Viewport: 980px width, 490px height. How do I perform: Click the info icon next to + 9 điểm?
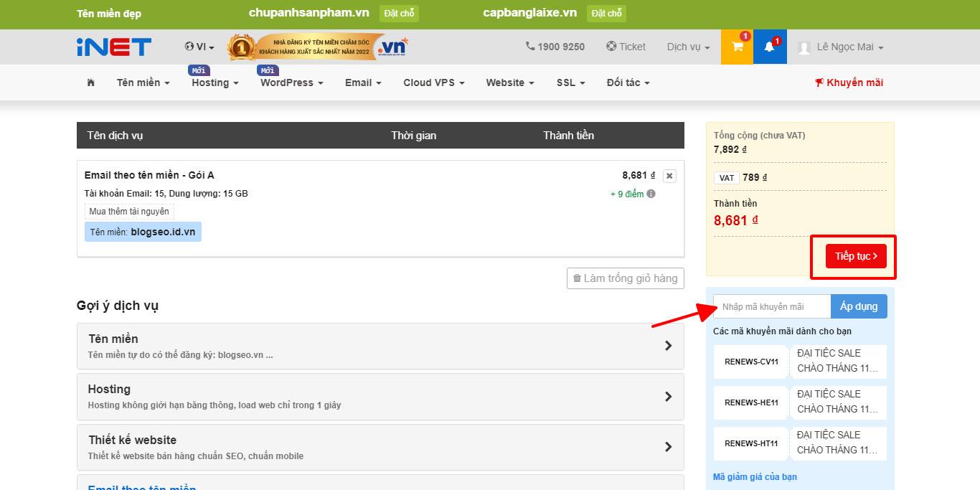pyautogui.click(x=651, y=194)
